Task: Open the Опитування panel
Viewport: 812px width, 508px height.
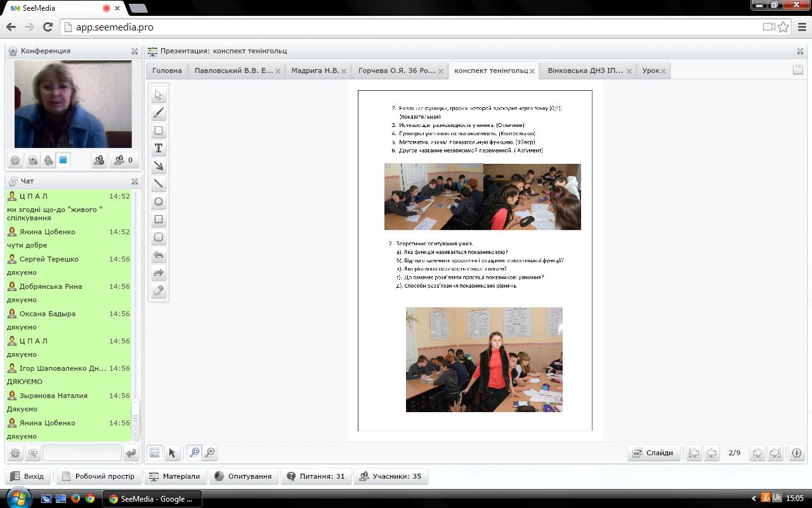Action: 243,476
